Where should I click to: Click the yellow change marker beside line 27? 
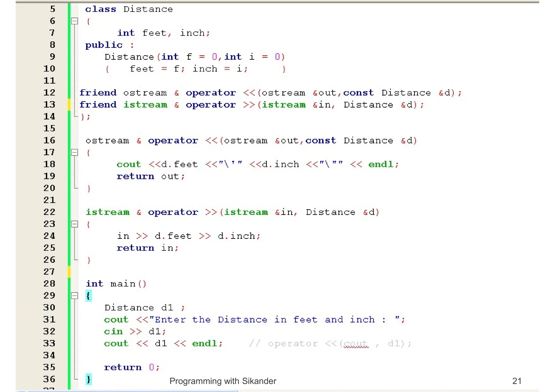pyautogui.click(x=69, y=272)
